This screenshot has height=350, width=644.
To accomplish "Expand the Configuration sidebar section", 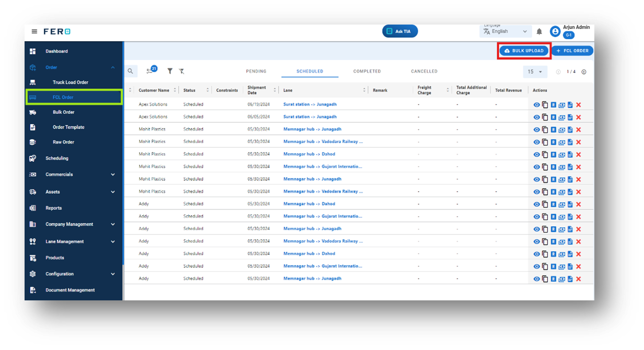I will [x=113, y=274].
